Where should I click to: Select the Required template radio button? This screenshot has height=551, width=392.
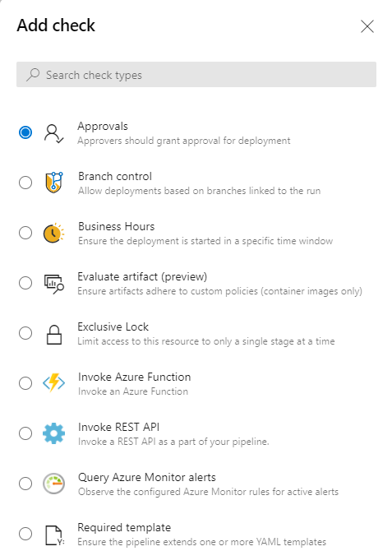tap(25, 534)
